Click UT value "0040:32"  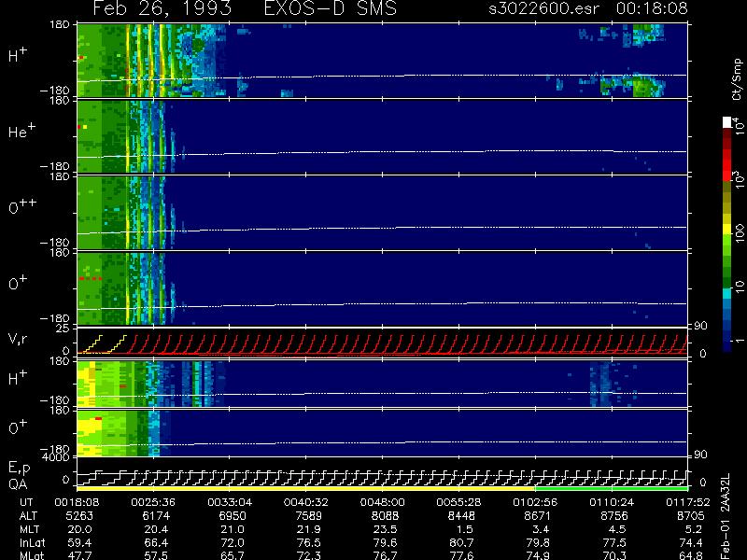(x=305, y=502)
